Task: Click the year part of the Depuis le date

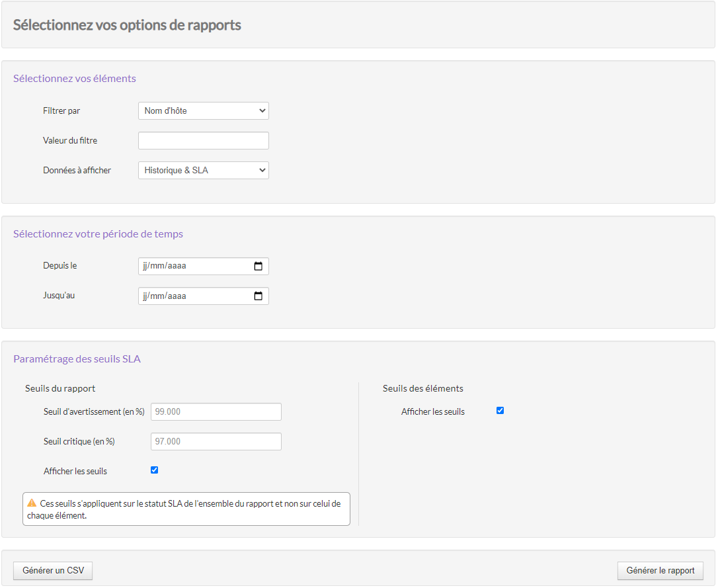Action: 177,267
